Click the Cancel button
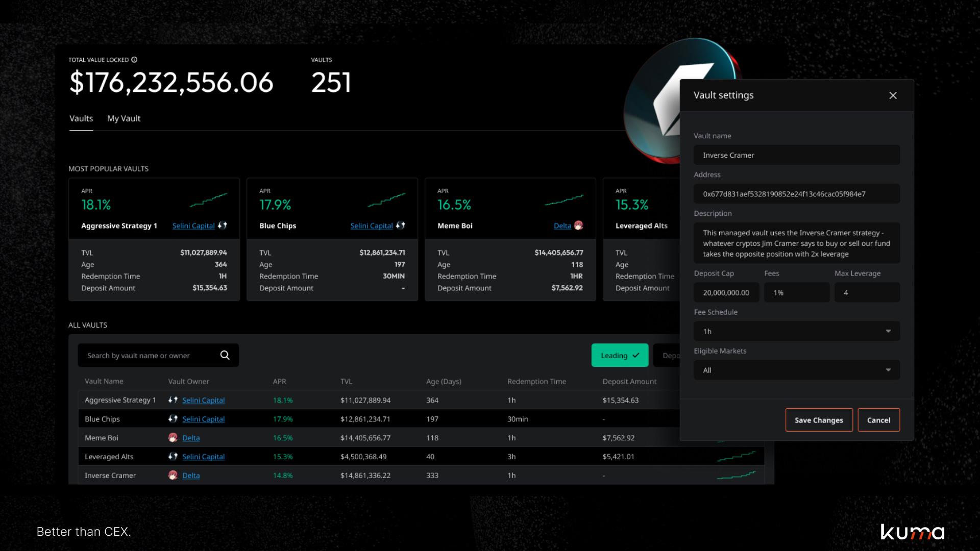 click(x=878, y=420)
